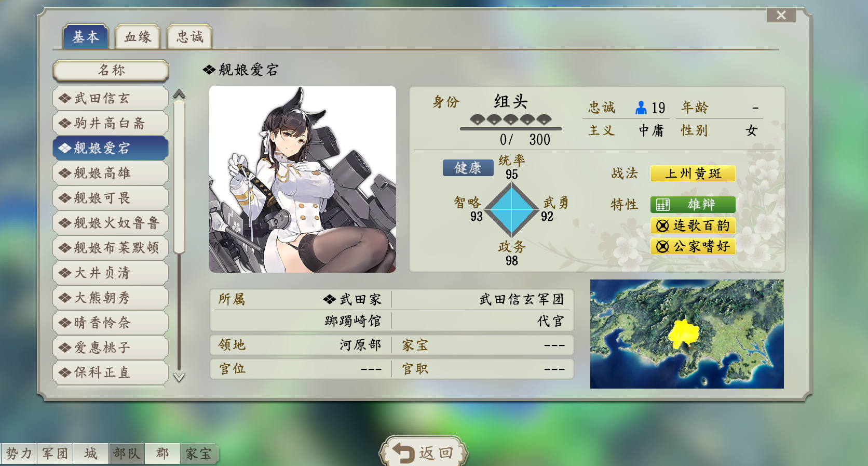The image size is (868, 466).
Task: Click the 河原部 territory value
Action: click(360, 345)
